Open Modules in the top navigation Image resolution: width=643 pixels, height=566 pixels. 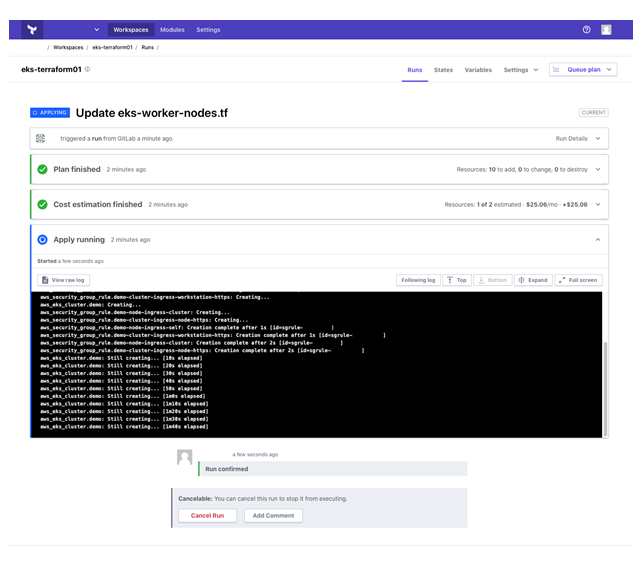(x=172, y=30)
